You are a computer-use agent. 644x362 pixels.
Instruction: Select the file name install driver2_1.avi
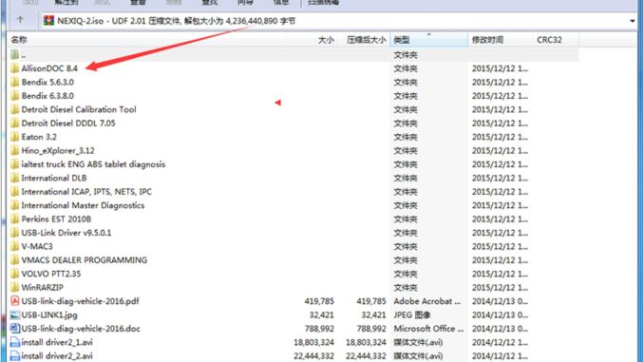point(57,342)
